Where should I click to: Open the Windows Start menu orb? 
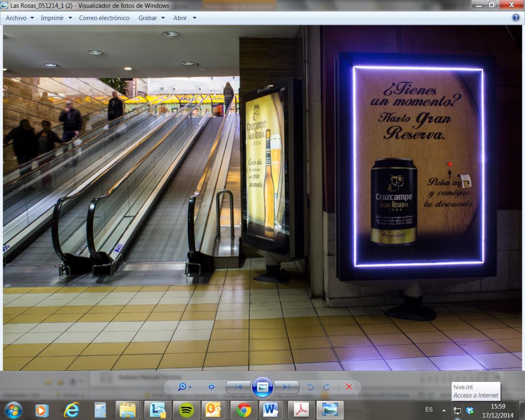coord(13,410)
